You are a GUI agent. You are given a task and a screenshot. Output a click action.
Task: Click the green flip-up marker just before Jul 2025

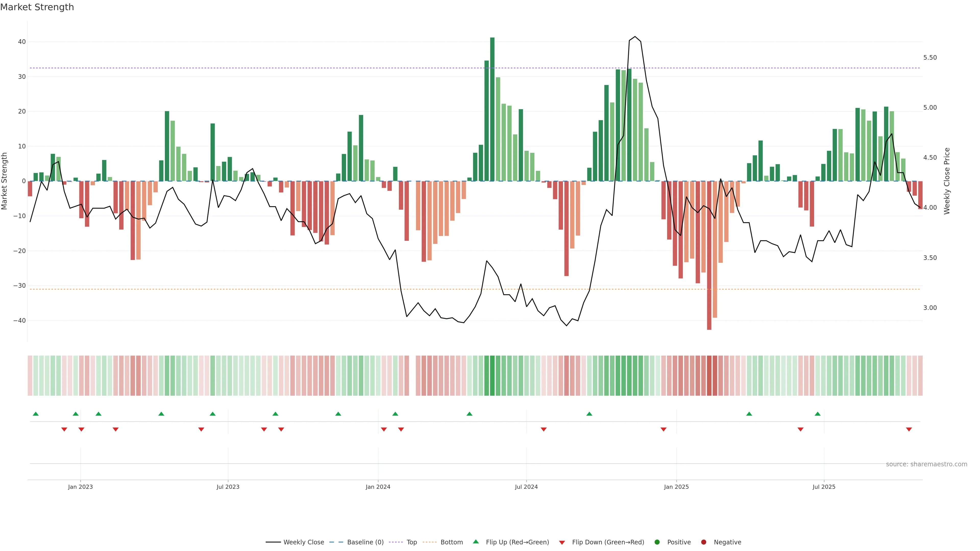tap(817, 414)
